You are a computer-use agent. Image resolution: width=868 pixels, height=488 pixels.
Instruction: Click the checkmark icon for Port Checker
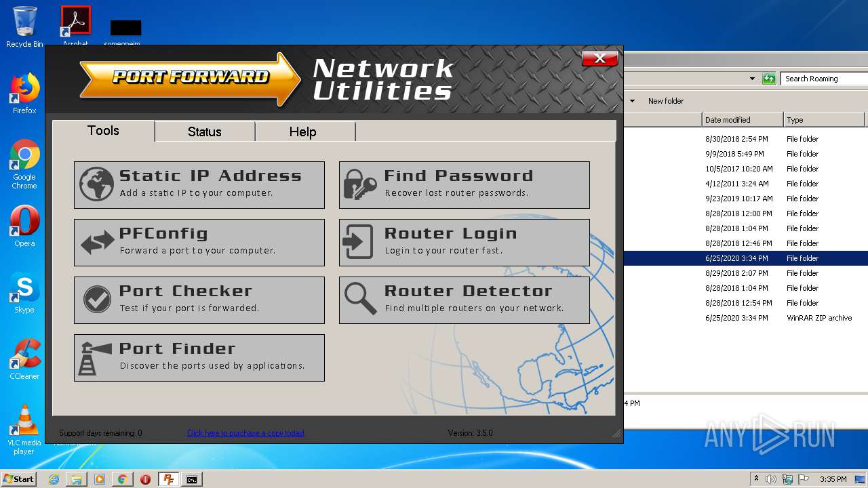pos(97,300)
